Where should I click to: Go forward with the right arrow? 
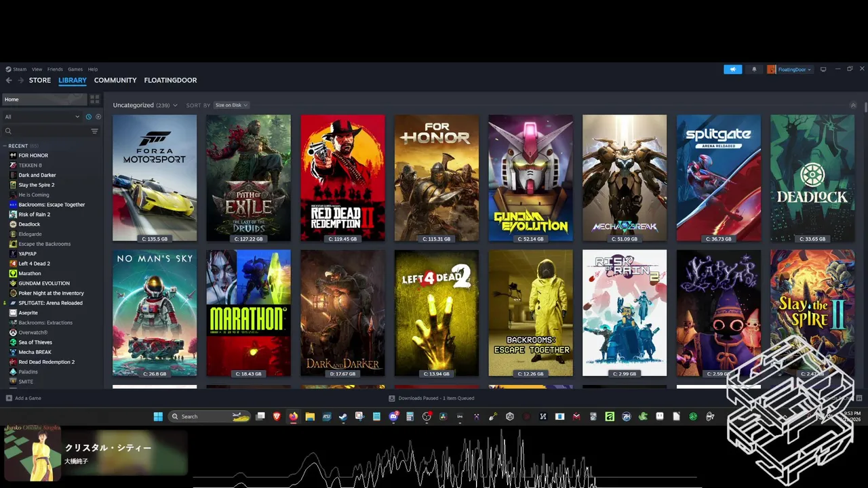[x=21, y=80]
